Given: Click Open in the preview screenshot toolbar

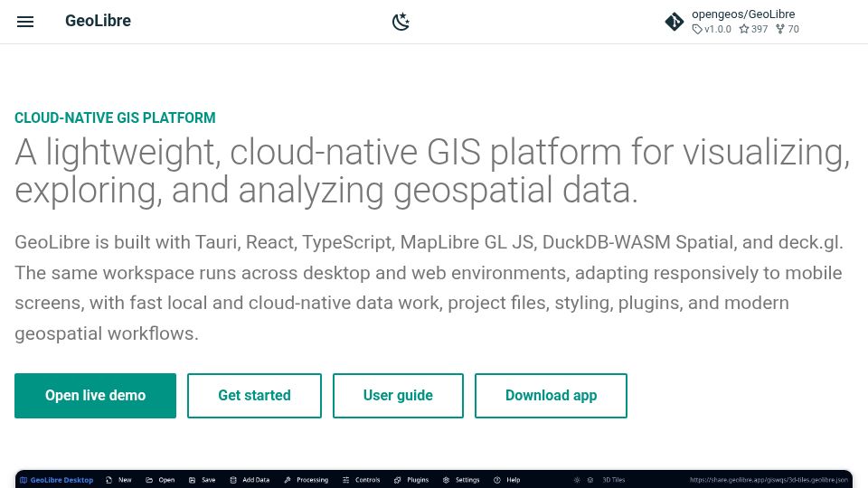Looking at the screenshot, I should [160, 480].
